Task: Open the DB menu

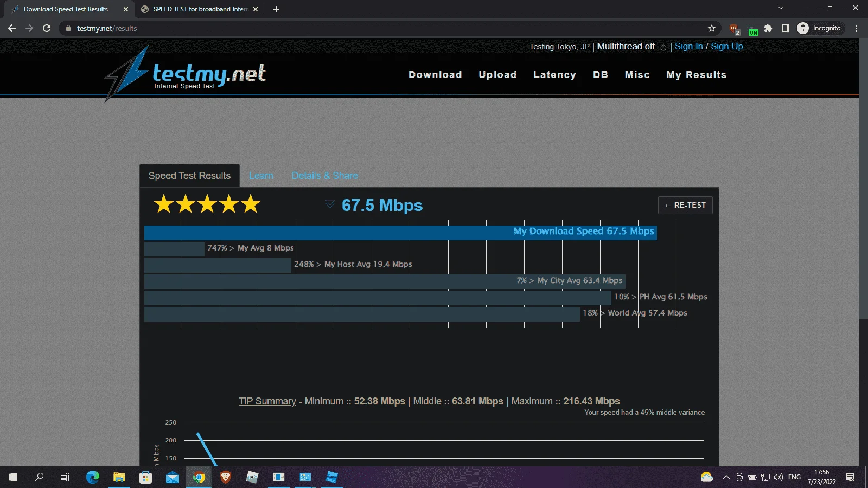Action: 601,75
